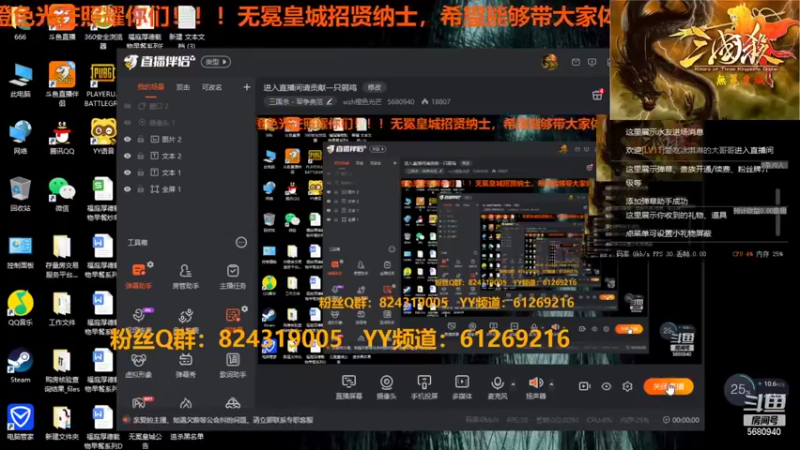
Task: Hide the 图片 2 source
Action: click(128, 139)
